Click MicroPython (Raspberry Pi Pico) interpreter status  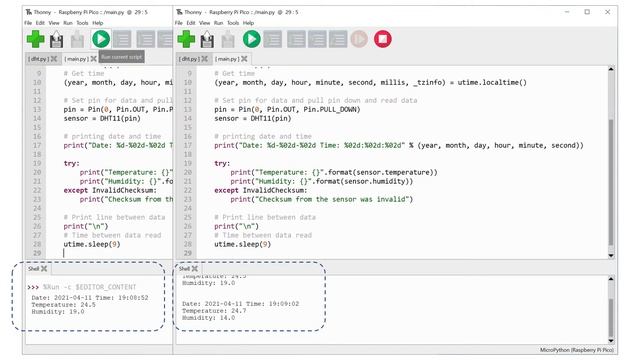[x=577, y=350]
